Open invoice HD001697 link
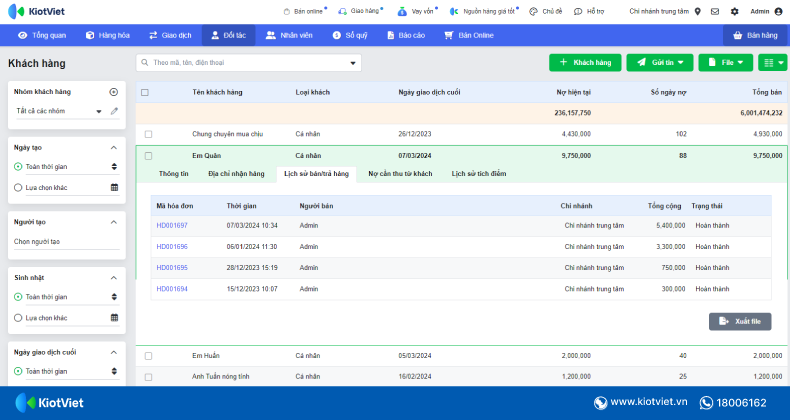The height and width of the screenshot is (420, 790). tap(172, 226)
